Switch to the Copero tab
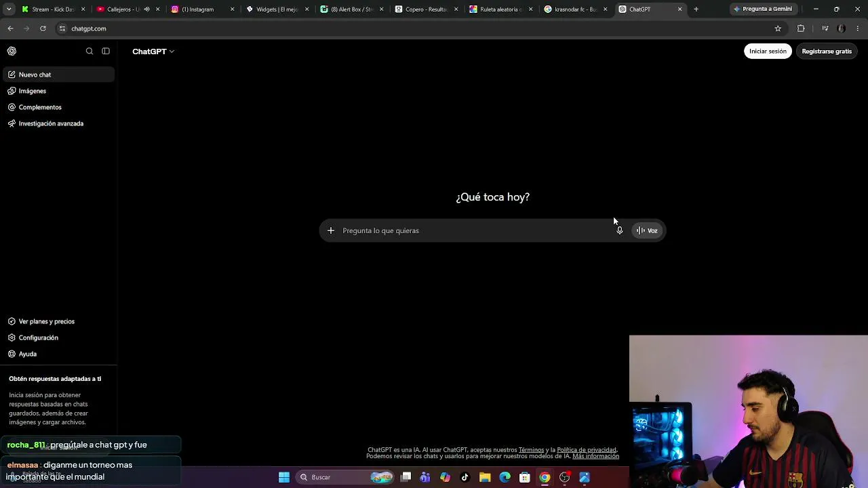 (426, 9)
